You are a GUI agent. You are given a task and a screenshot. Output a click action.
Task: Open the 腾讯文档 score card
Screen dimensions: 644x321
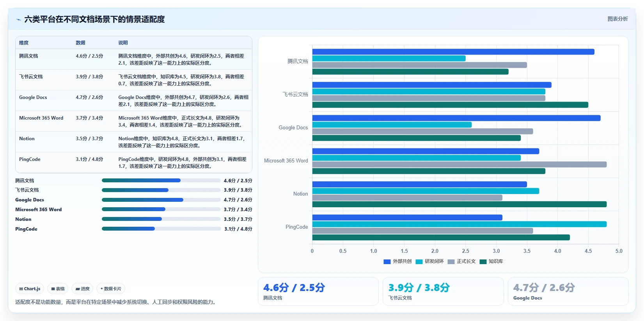[x=318, y=291]
